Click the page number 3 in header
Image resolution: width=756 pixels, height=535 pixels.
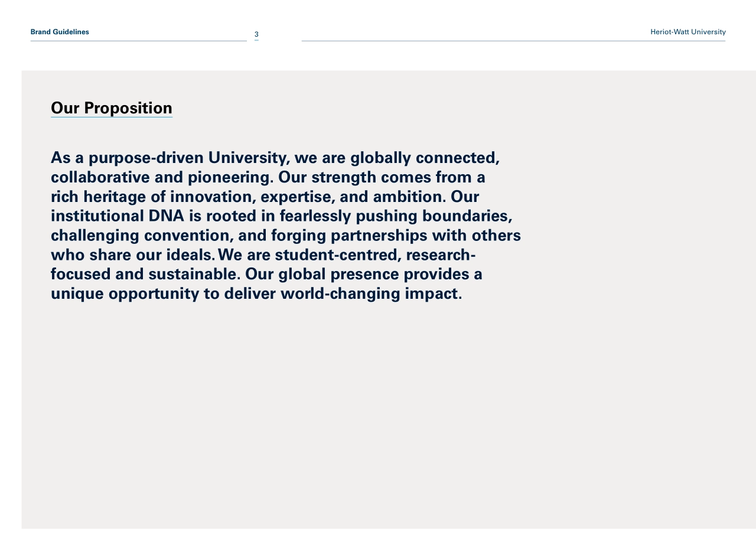point(256,34)
